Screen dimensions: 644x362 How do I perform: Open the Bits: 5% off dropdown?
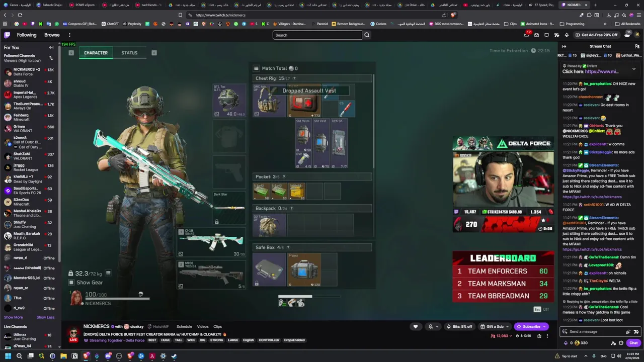coord(459,326)
